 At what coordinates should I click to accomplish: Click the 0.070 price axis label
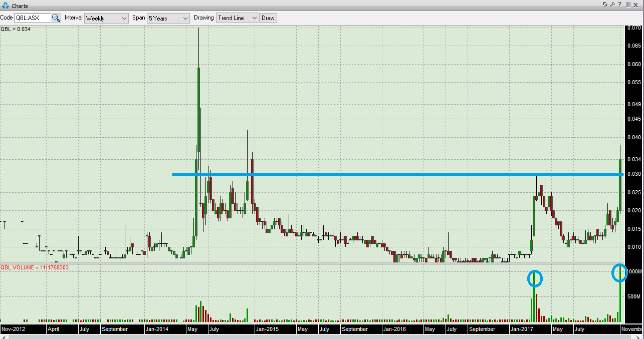[634, 28]
